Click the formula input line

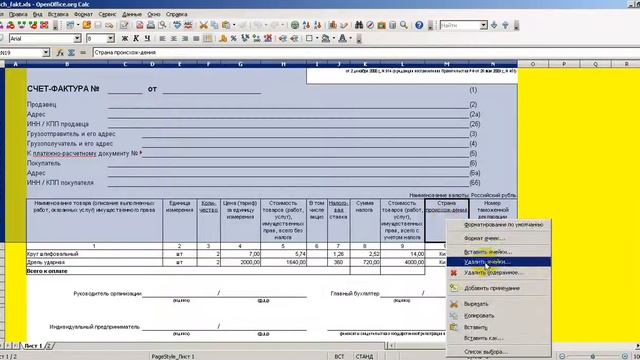tap(365, 53)
